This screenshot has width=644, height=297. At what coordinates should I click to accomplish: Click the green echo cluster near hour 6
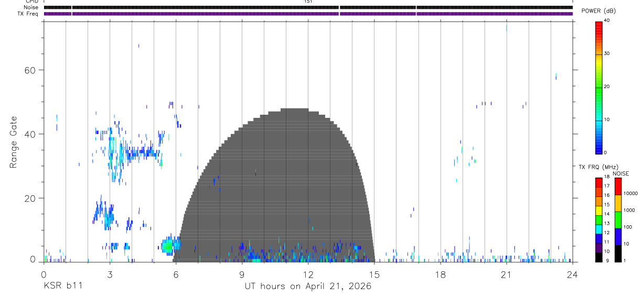168,246
